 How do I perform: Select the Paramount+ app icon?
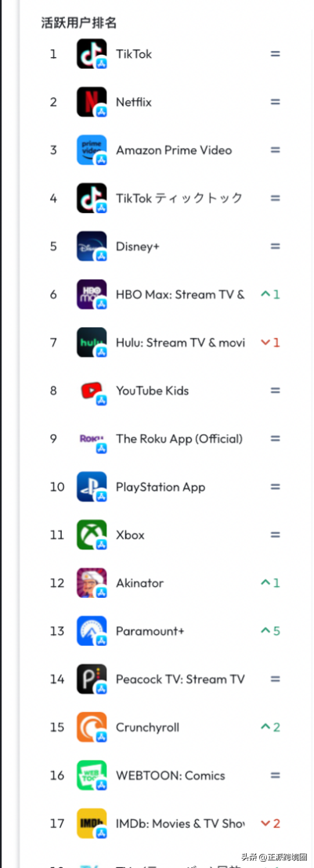coord(92,631)
